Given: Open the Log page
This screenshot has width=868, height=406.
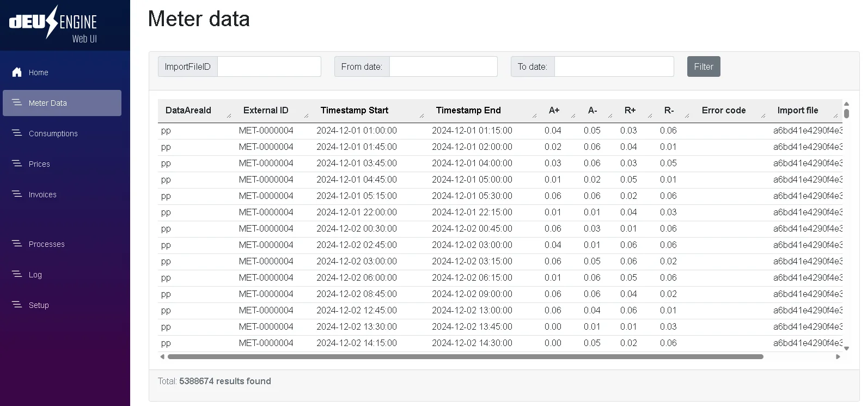Looking at the screenshot, I should click(62, 275).
